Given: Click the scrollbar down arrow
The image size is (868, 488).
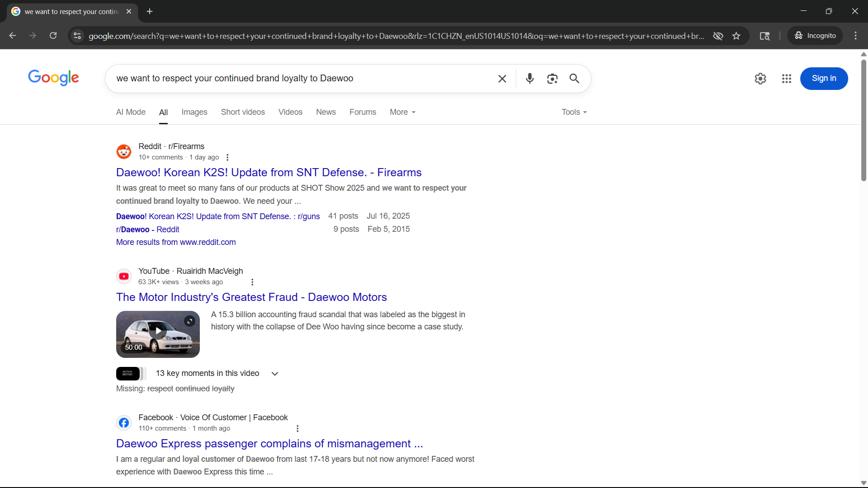Looking at the screenshot, I should 863,483.
